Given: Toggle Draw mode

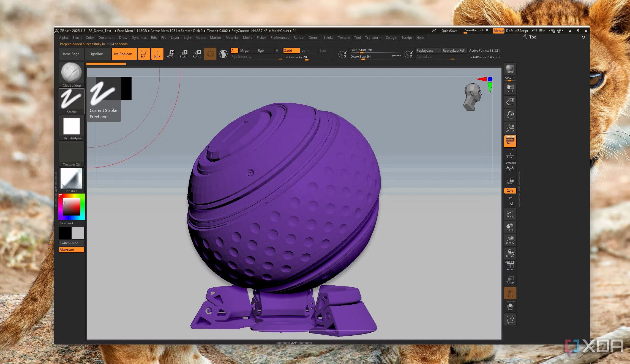Looking at the screenshot, I should tap(157, 54).
